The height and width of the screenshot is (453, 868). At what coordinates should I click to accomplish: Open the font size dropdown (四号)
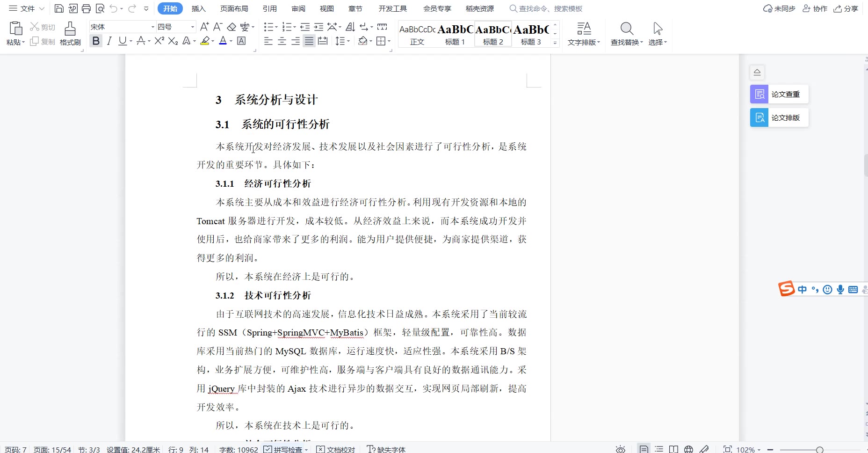point(192,27)
